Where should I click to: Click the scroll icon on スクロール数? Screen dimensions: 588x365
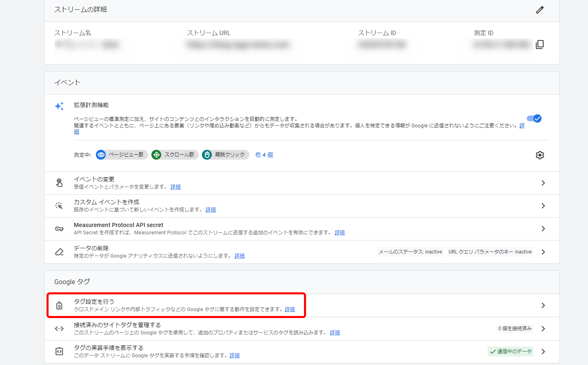pyautogui.click(x=156, y=155)
